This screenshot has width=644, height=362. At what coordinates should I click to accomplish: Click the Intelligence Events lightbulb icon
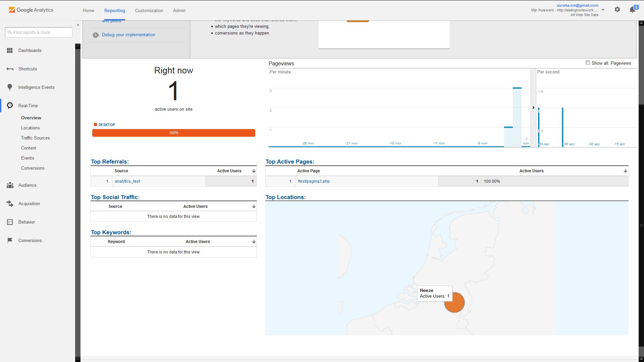pyautogui.click(x=10, y=87)
